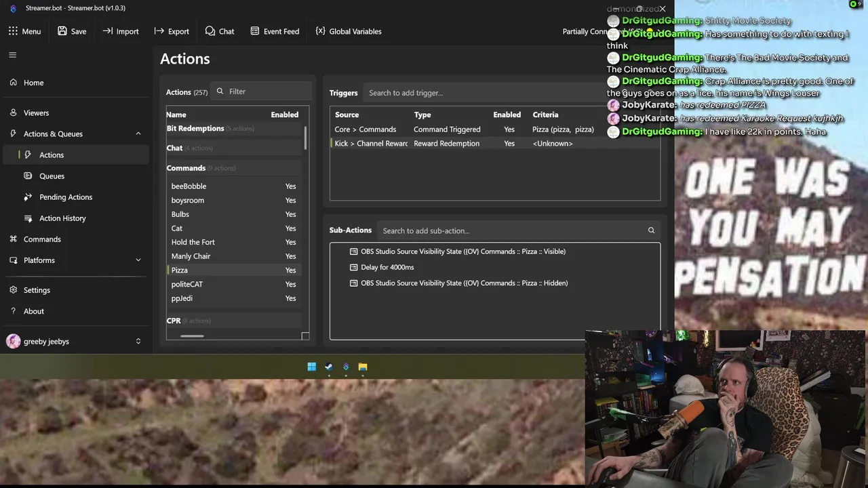Click the actions list vertical scrollbar
The image size is (868, 488).
tap(305, 139)
